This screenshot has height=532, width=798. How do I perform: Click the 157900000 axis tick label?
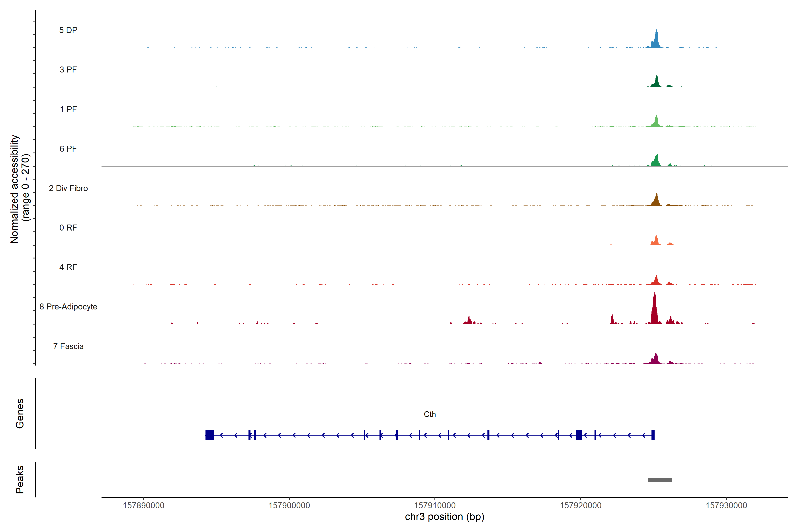click(289, 506)
